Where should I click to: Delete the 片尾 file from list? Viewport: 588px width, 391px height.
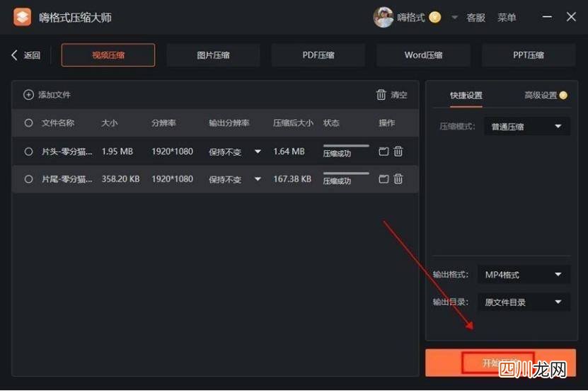click(398, 178)
